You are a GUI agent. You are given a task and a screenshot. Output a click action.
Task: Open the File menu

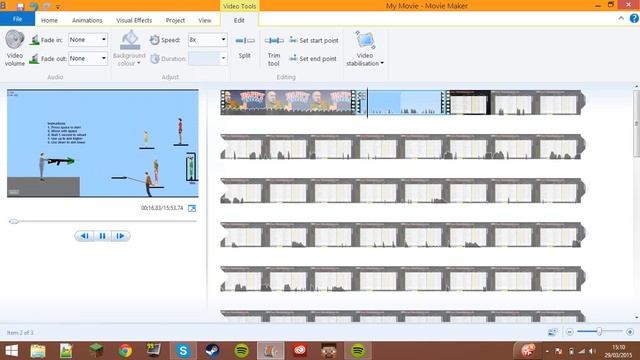17,19
